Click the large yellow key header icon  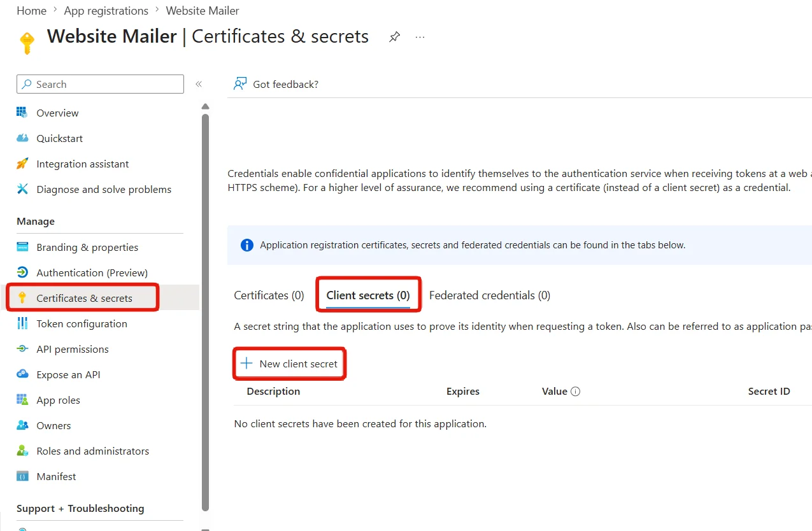coord(27,43)
